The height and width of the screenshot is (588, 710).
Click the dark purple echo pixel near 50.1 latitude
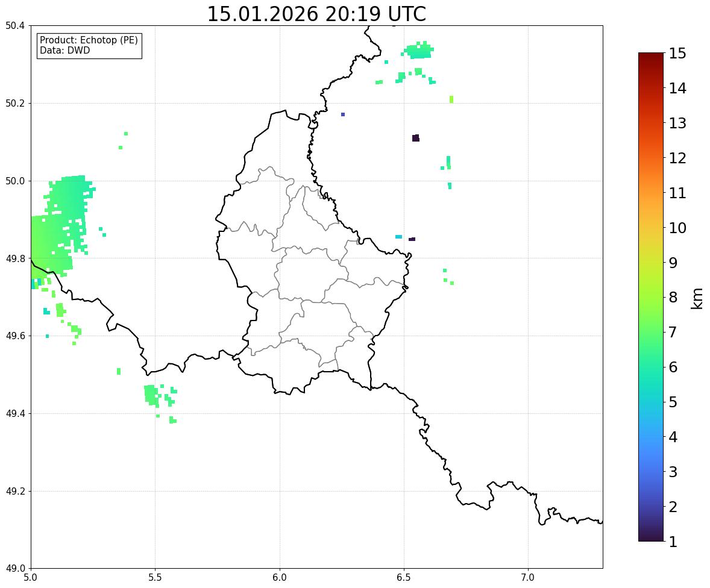(416, 138)
